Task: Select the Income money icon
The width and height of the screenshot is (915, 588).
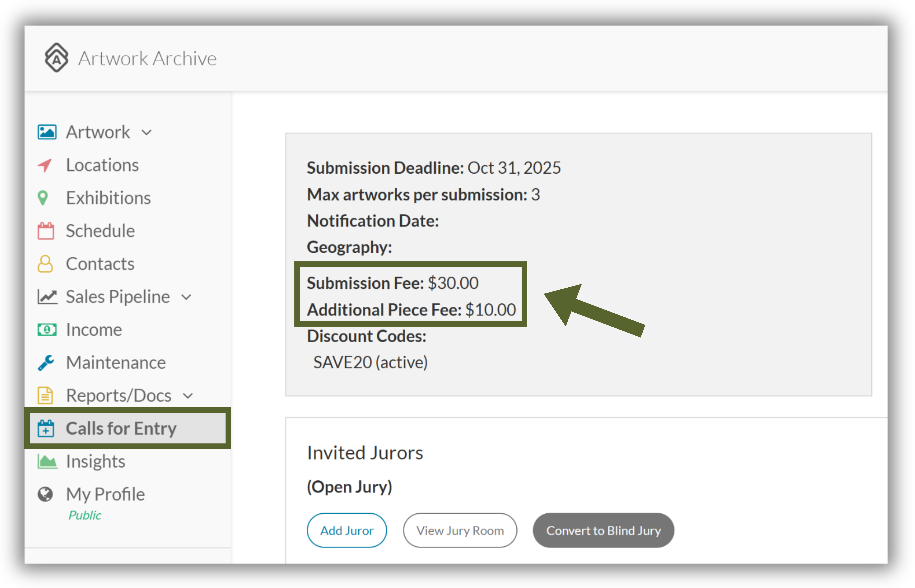Action: [x=47, y=330]
